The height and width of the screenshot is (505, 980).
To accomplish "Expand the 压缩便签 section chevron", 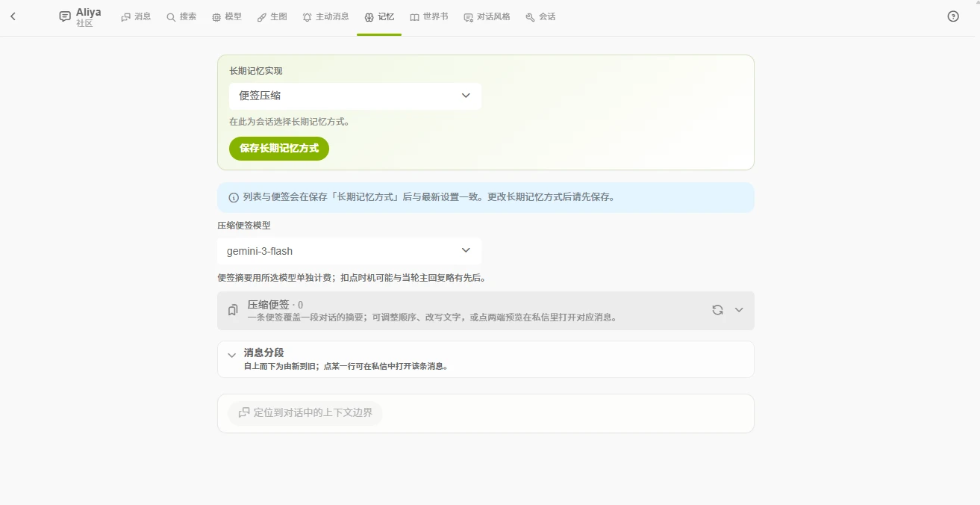I will [739, 310].
